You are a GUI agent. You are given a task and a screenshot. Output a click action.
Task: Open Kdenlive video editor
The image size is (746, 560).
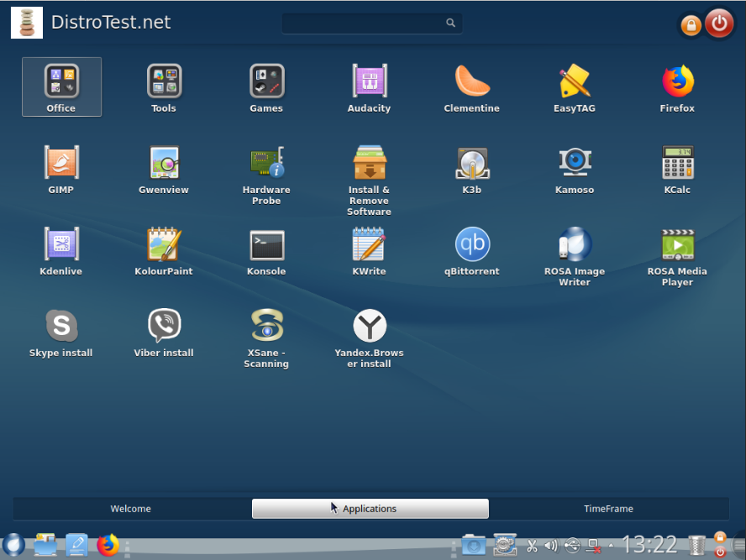click(x=61, y=250)
